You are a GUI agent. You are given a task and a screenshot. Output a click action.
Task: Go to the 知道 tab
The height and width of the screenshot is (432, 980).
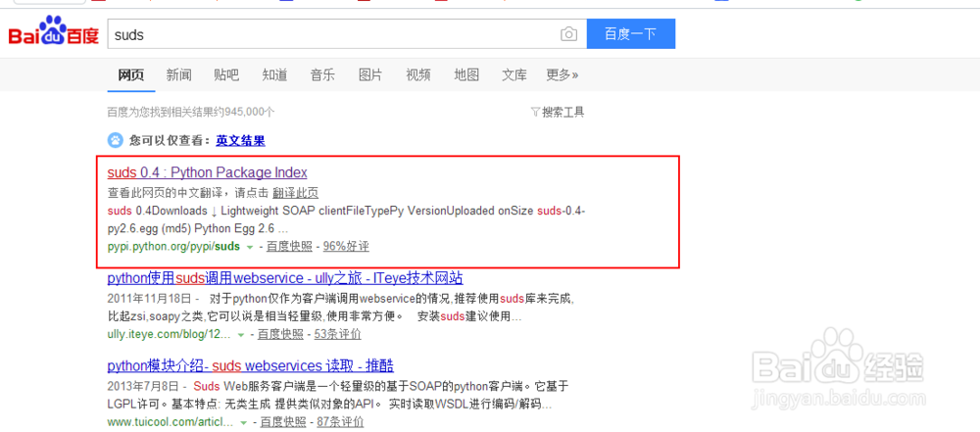(275, 75)
